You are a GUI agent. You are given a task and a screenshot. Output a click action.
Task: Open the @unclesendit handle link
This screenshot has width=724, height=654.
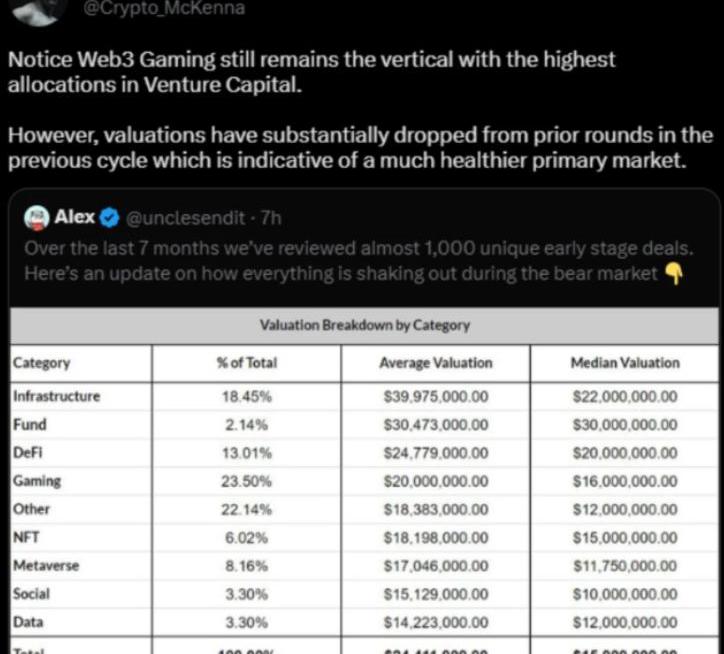tap(186, 218)
